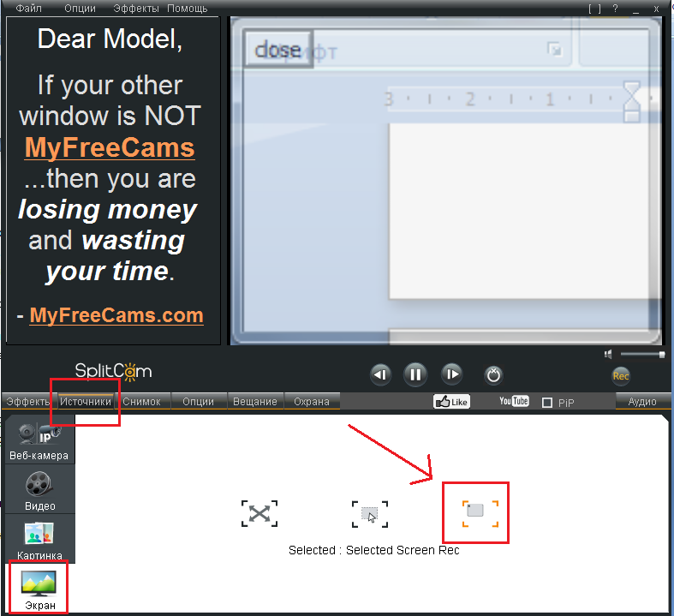Click the video preview area

click(x=445, y=181)
